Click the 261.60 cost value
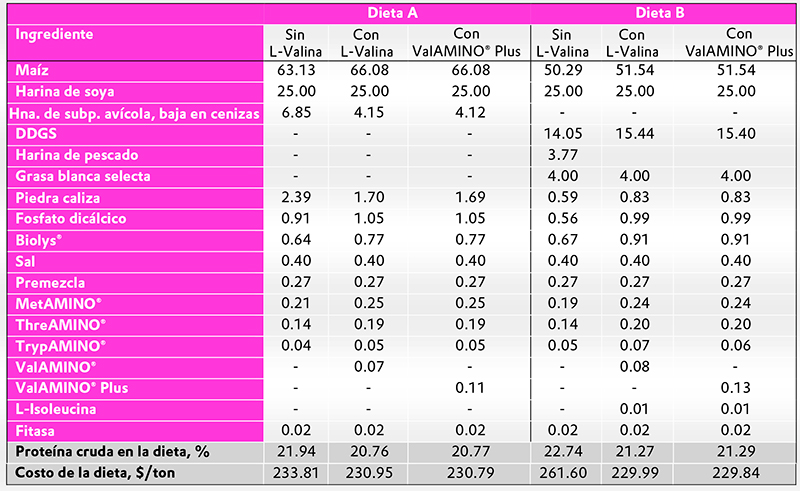 coord(563,473)
